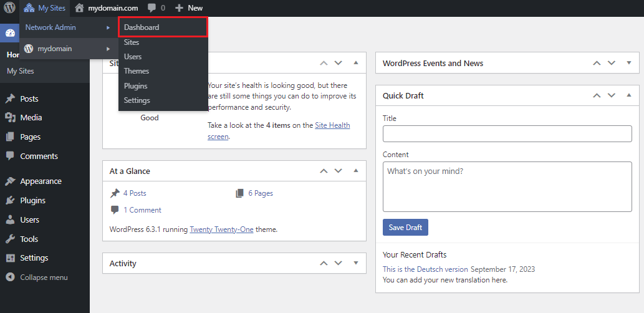Viewport: 644px width, 313px height.
Task: Select Dashboard in Network Admin submenu
Action: pos(142,27)
